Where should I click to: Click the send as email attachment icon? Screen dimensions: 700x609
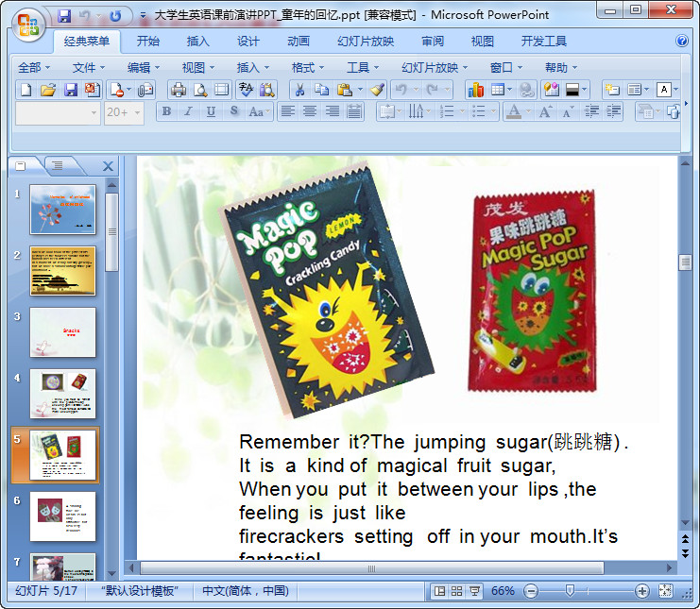(x=145, y=90)
